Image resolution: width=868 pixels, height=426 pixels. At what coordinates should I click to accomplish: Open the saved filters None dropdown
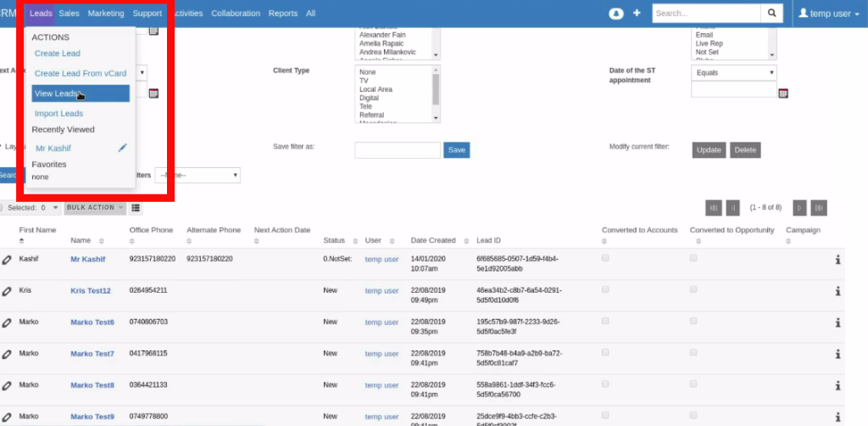tap(198, 175)
